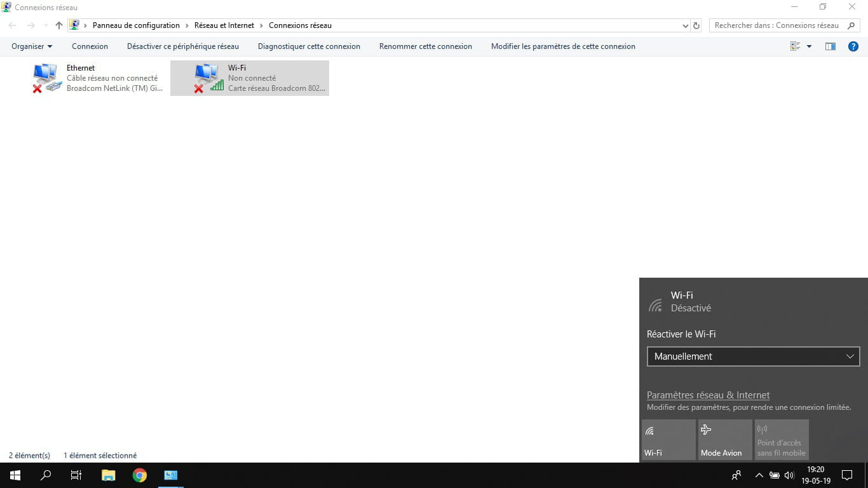Image resolution: width=868 pixels, height=488 pixels.
Task: Click the search magnifier in explorer
Action: tap(852, 25)
